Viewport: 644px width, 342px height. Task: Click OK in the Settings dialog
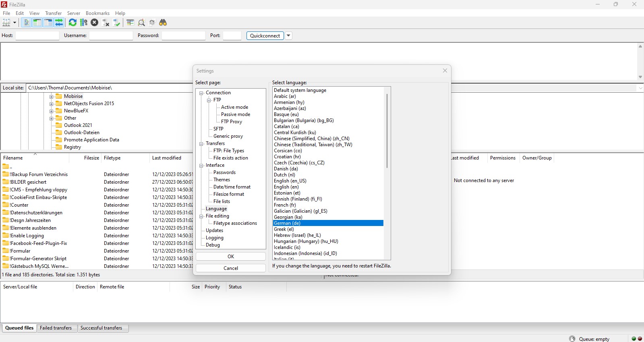tap(230, 257)
